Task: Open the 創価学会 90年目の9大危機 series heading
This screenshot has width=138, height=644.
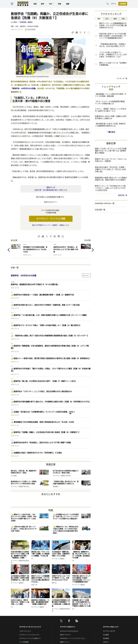Action: click(x=24, y=276)
